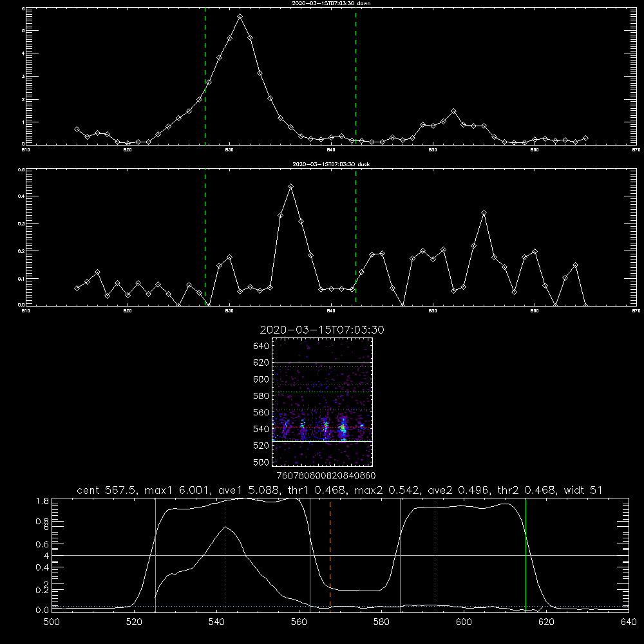
Task: Click the left green dashed line in dawn plot
Action: point(205,78)
